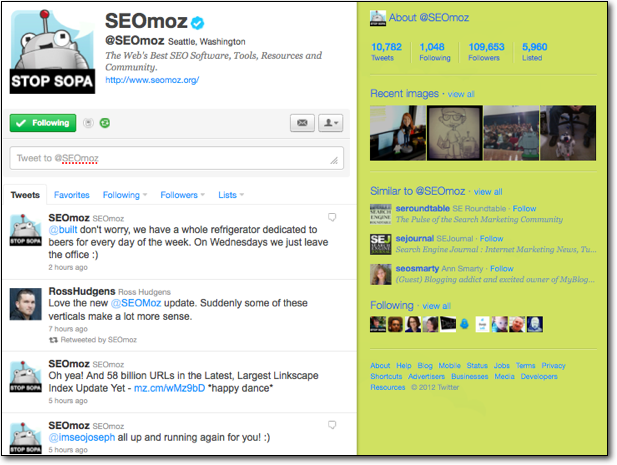This screenshot has width=617, height=465.
Task: Select the Tweets tab
Action: pyautogui.click(x=25, y=195)
